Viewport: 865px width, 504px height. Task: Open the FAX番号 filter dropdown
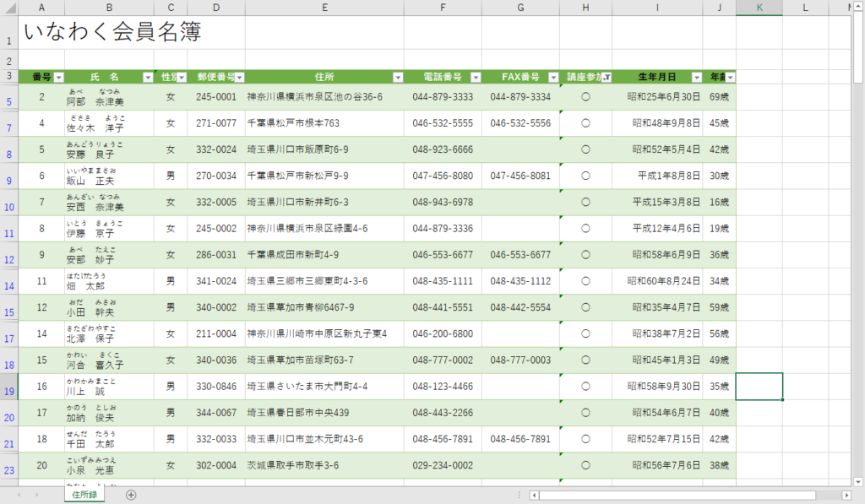click(552, 77)
